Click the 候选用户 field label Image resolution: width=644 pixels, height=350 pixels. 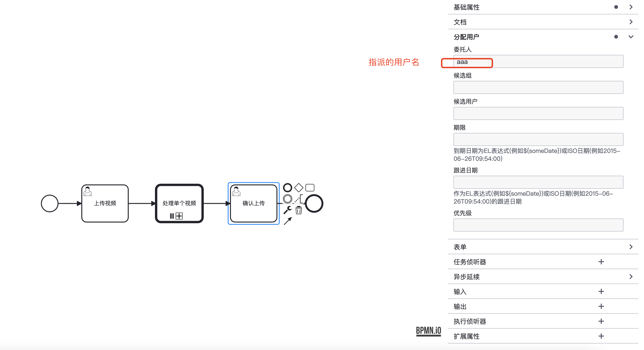(x=466, y=102)
